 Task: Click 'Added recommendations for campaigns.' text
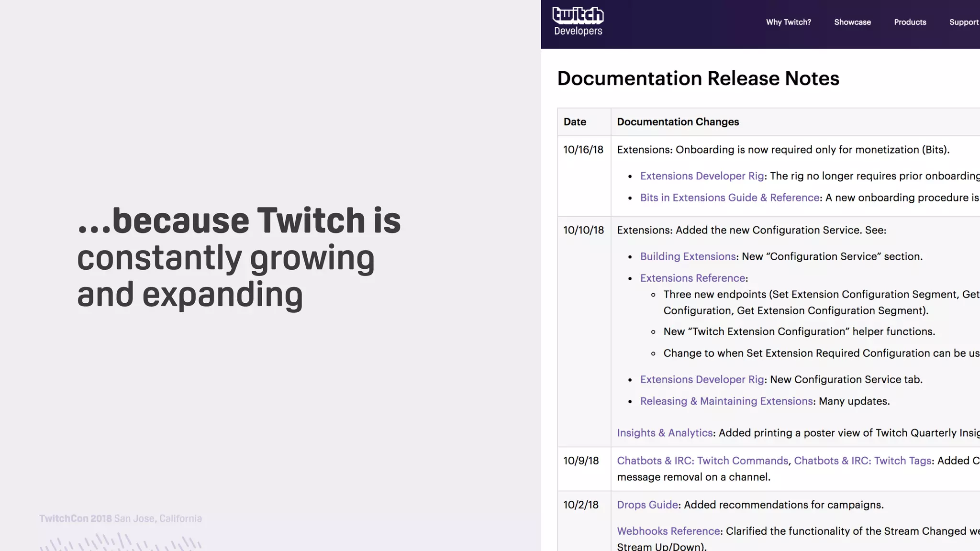tap(784, 505)
